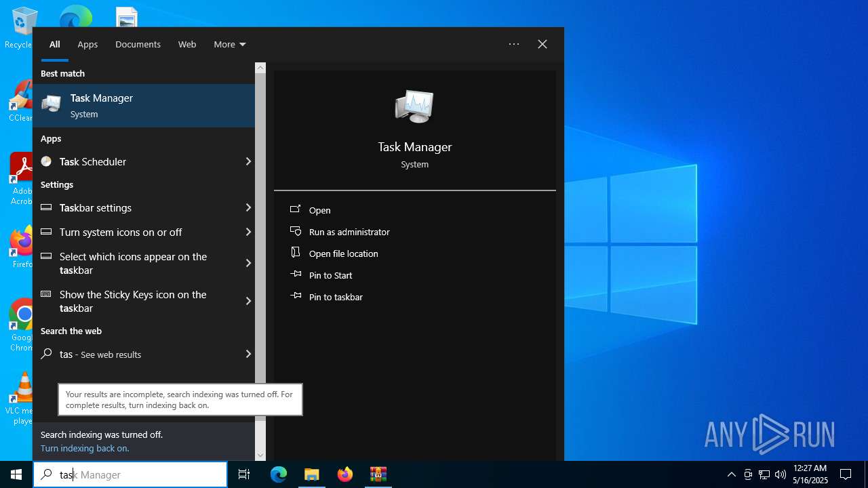Open the More filters dropdown
The image size is (868, 488).
[229, 44]
